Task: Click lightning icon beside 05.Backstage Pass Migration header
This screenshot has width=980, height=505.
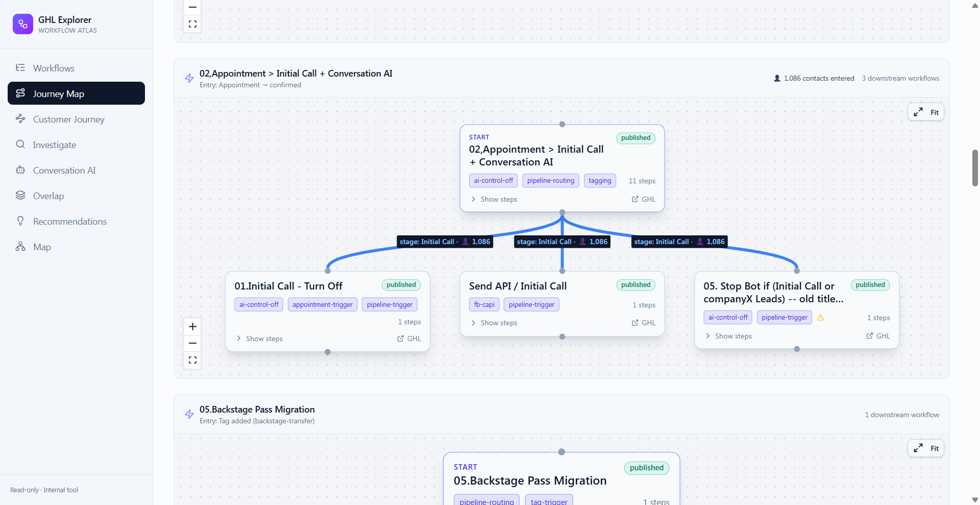Action: click(x=189, y=414)
